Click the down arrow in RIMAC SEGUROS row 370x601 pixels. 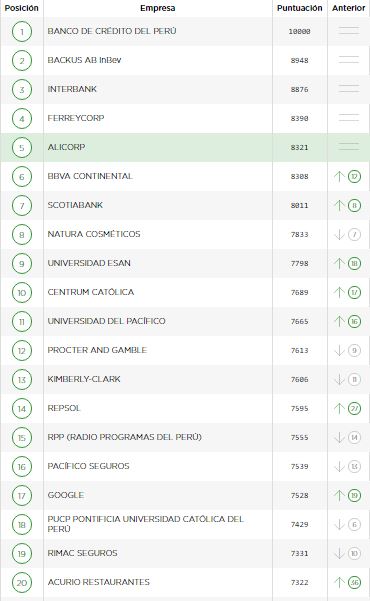339,553
